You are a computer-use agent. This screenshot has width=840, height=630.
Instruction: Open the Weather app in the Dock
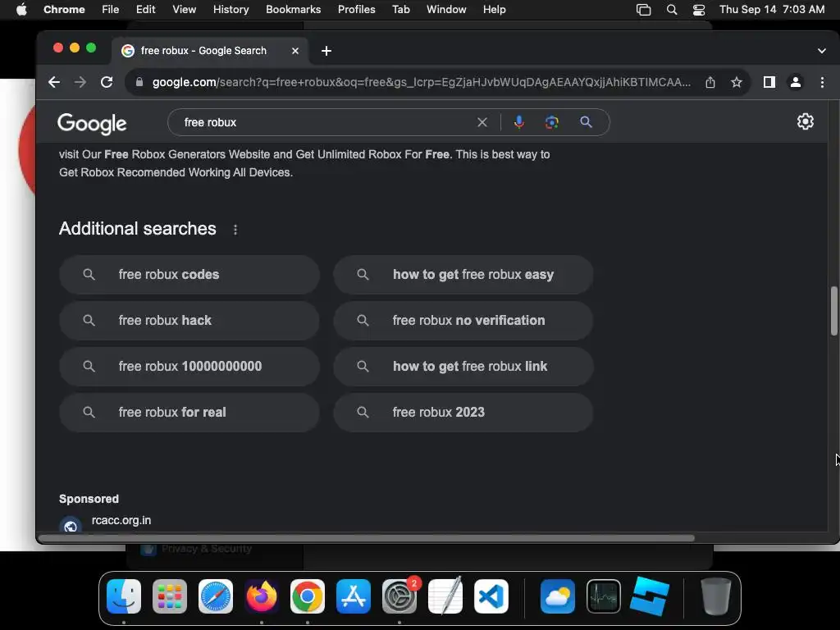click(x=558, y=596)
